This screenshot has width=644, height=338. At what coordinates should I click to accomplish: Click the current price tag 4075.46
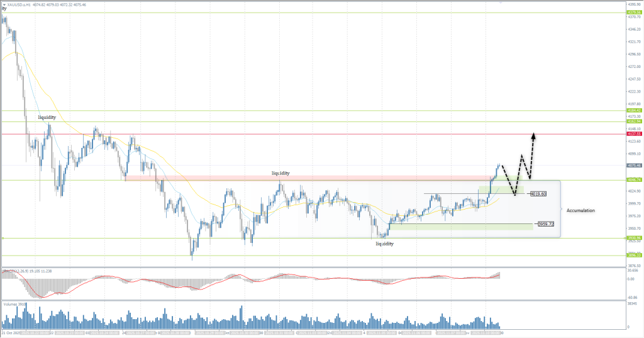634,166
